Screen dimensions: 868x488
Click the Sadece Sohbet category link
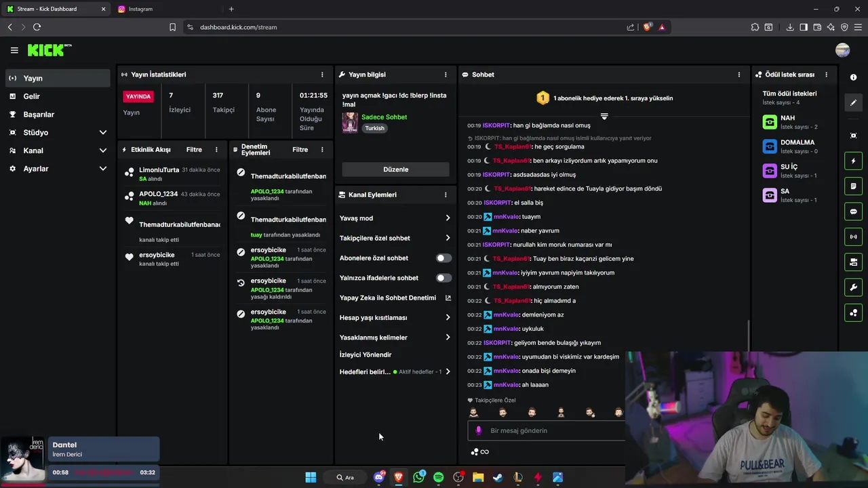(x=384, y=117)
